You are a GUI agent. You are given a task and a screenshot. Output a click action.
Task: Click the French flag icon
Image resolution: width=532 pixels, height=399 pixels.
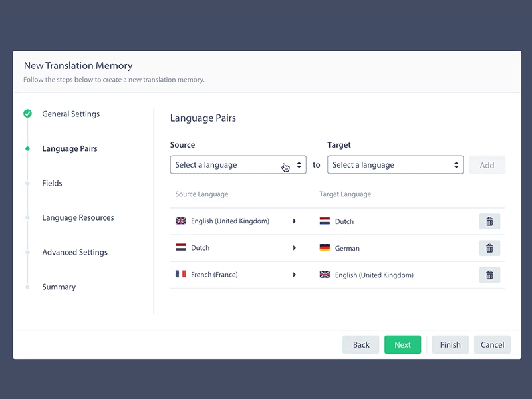[x=180, y=274]
